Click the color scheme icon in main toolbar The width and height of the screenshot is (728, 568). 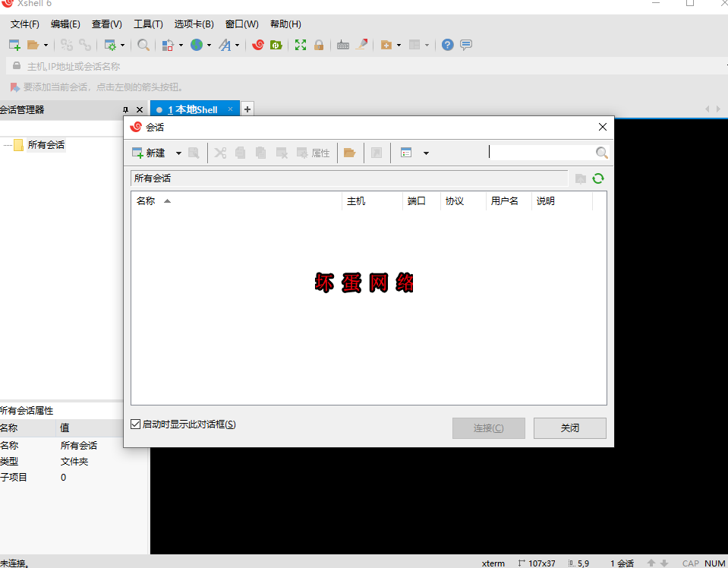tap(168, 45)
